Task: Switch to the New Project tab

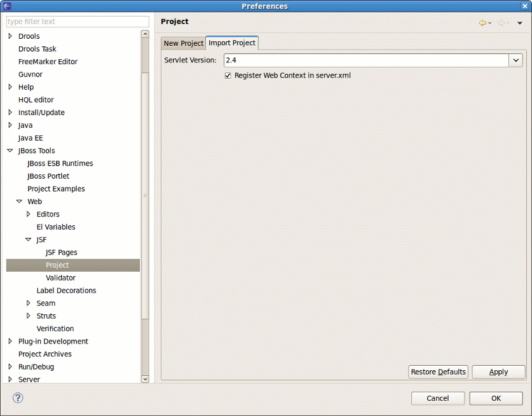Action: pyautogui.click(x=183, y=43)
